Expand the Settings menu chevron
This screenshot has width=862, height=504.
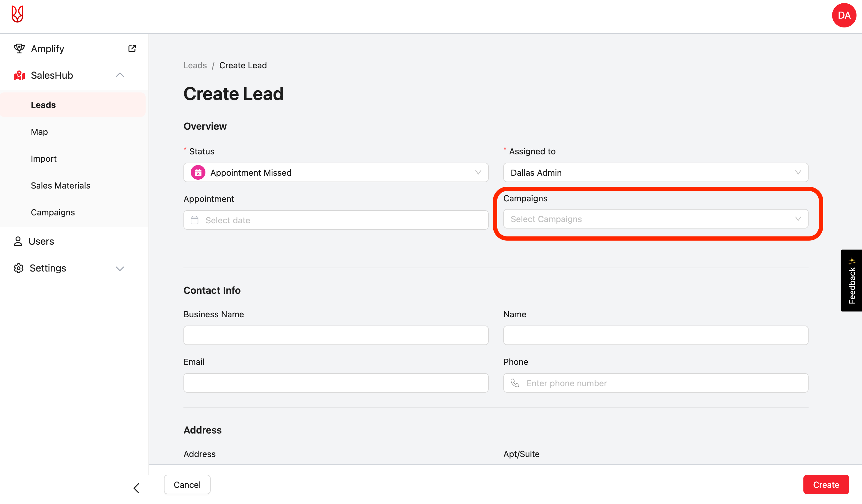pos(120,268)
